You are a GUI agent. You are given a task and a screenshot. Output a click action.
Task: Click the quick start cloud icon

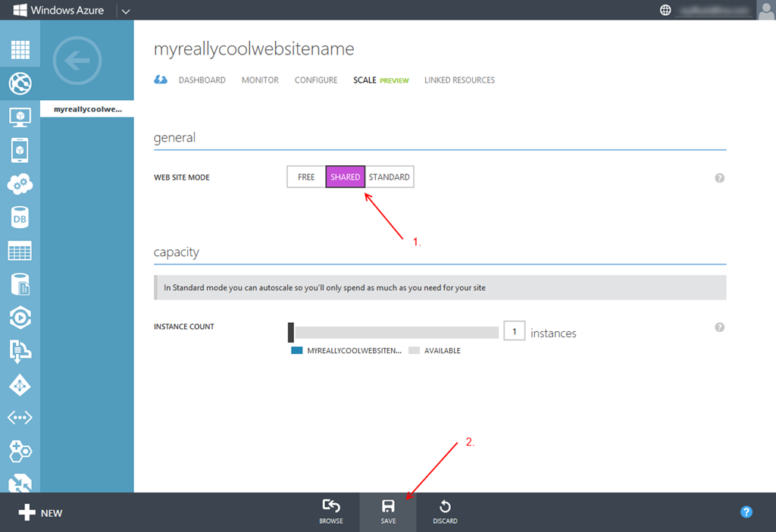(x=161, y=80)
